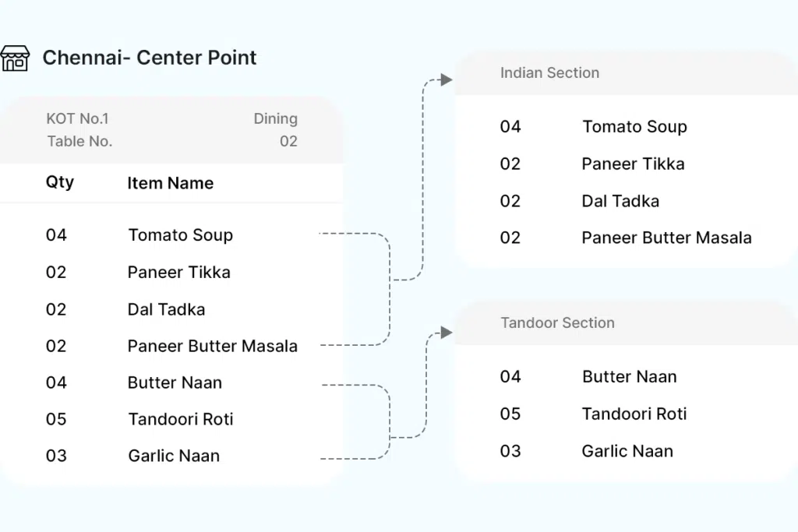Choose Dal Tadka in the KOT list
The image size is (798, 532).
(166, 310)
